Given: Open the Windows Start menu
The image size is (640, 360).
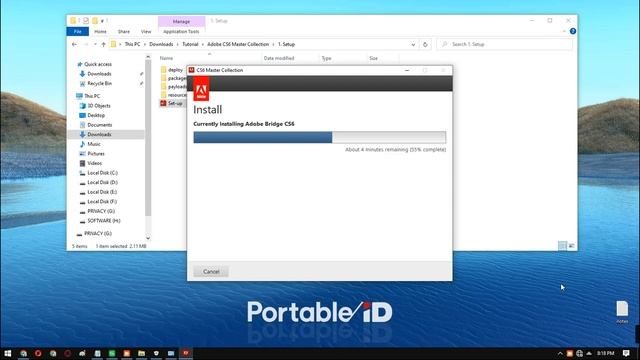Looking at the screenshot, I should click(7, 353).
